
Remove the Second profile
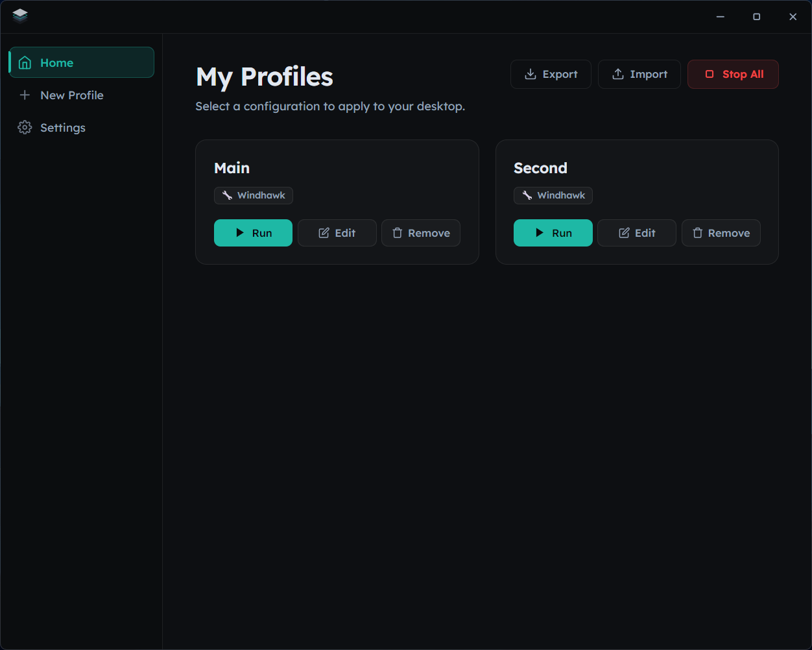[721, 233]
